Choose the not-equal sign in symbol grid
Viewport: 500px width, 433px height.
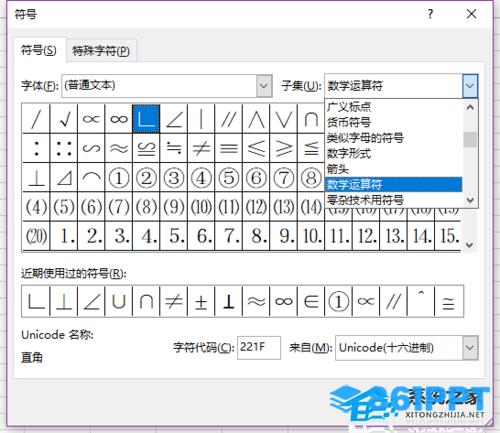[x=201, y=148]
